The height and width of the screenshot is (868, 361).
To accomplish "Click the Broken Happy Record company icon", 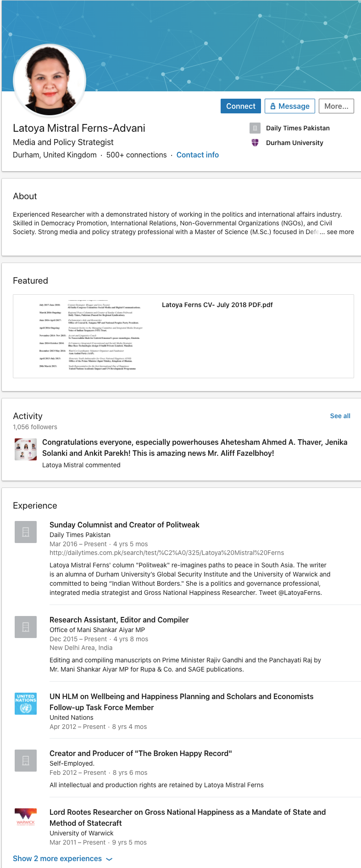I will [x=26, y=761].
